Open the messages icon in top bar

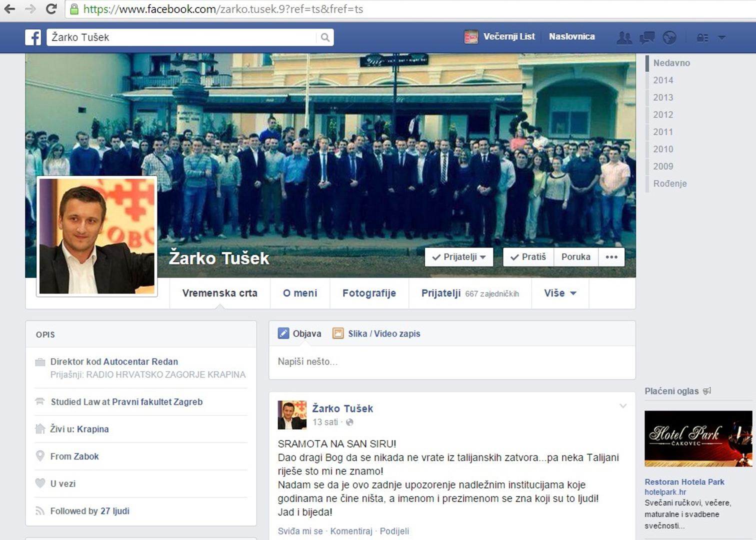pos(647,37)
